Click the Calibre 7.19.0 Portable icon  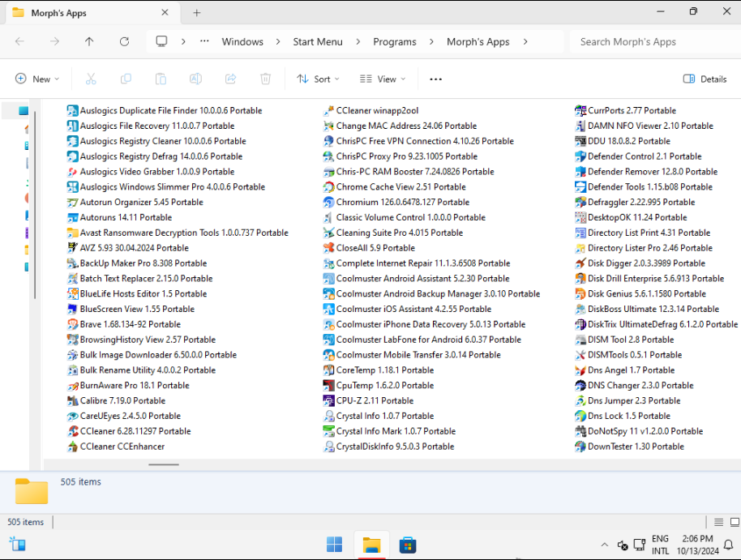coord(72,400)
